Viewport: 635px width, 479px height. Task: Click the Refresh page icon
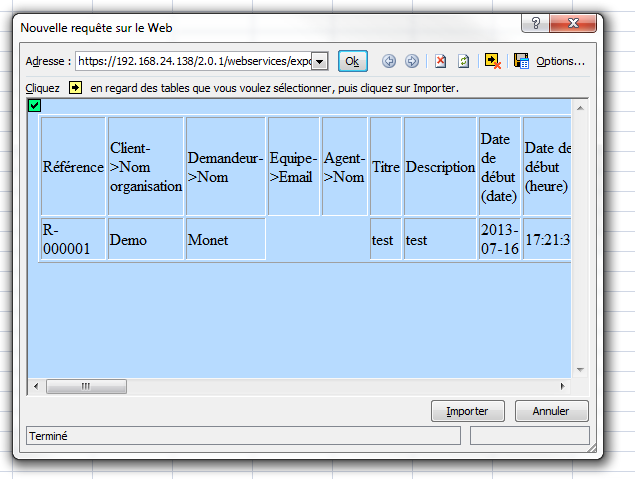pos(463,62)
